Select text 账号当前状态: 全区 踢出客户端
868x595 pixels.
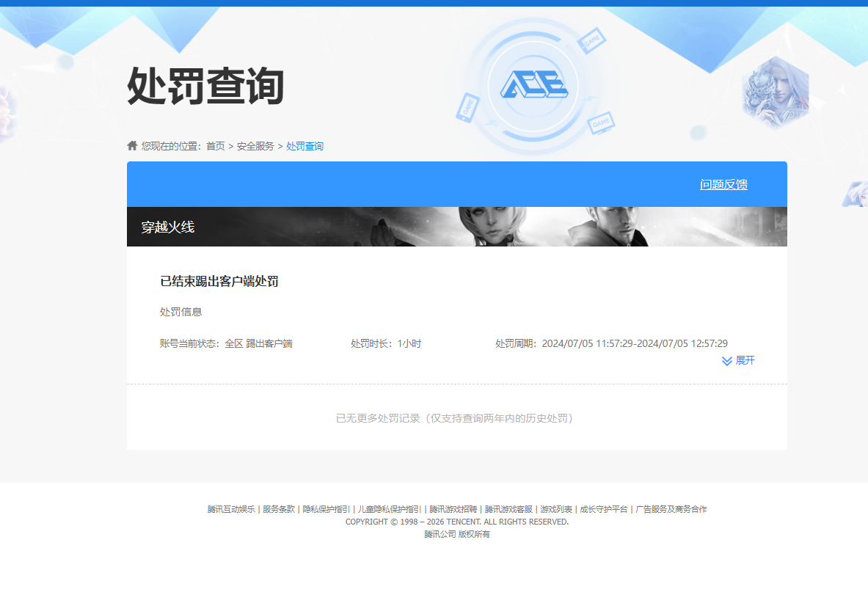coord(226,343)
